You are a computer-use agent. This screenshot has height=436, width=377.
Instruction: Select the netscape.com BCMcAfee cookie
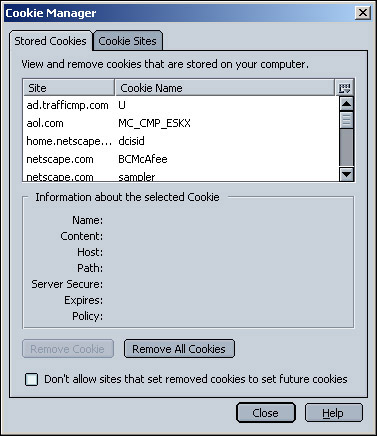pyautogui.click(x=180, y=159)
